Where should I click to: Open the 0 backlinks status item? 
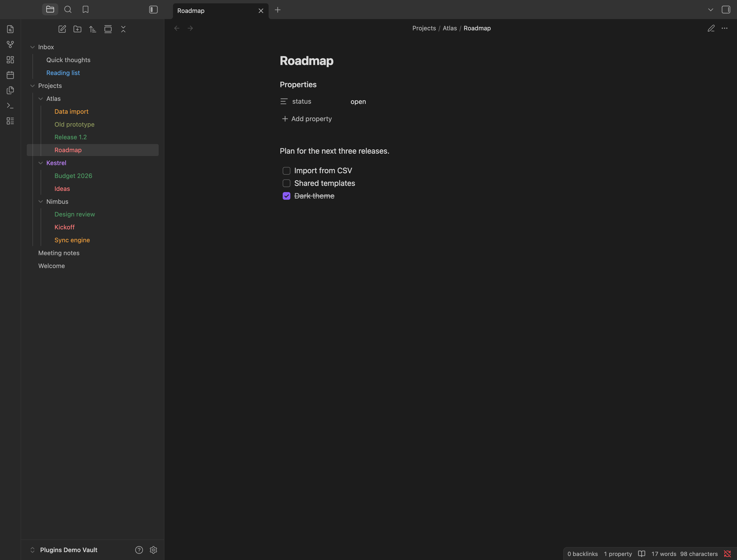point(583,554)
